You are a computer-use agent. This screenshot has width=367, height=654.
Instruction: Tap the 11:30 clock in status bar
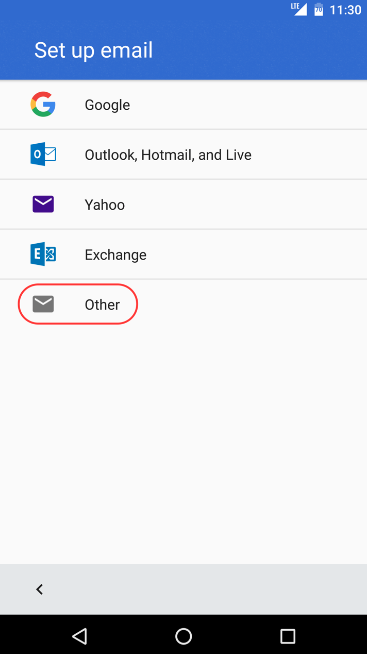click(345, 10)
